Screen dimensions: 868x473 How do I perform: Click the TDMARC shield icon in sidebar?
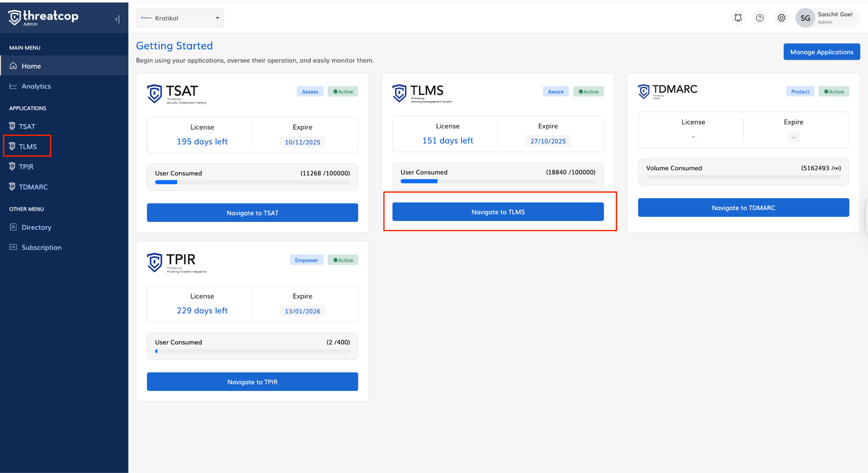[x=12, y=187]
